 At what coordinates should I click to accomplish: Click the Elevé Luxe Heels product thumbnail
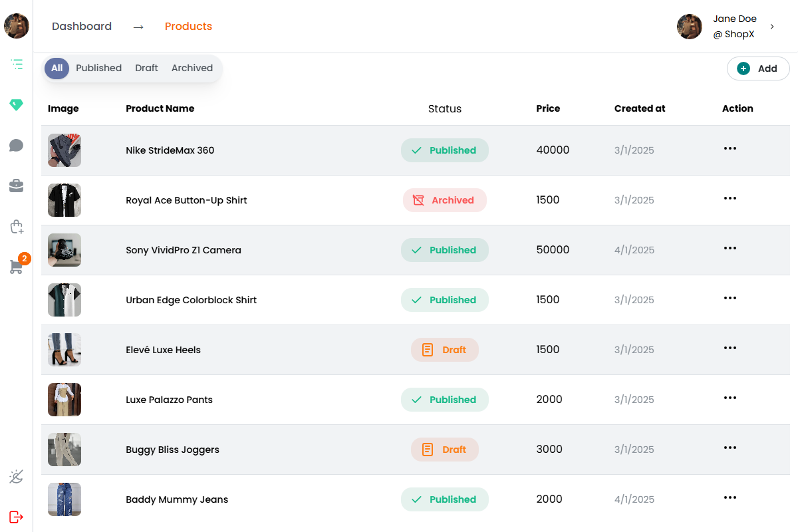[65, 350]
